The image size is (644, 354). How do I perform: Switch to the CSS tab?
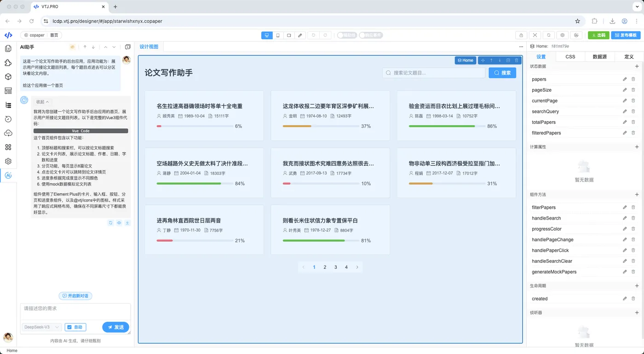tap(570, 57)
